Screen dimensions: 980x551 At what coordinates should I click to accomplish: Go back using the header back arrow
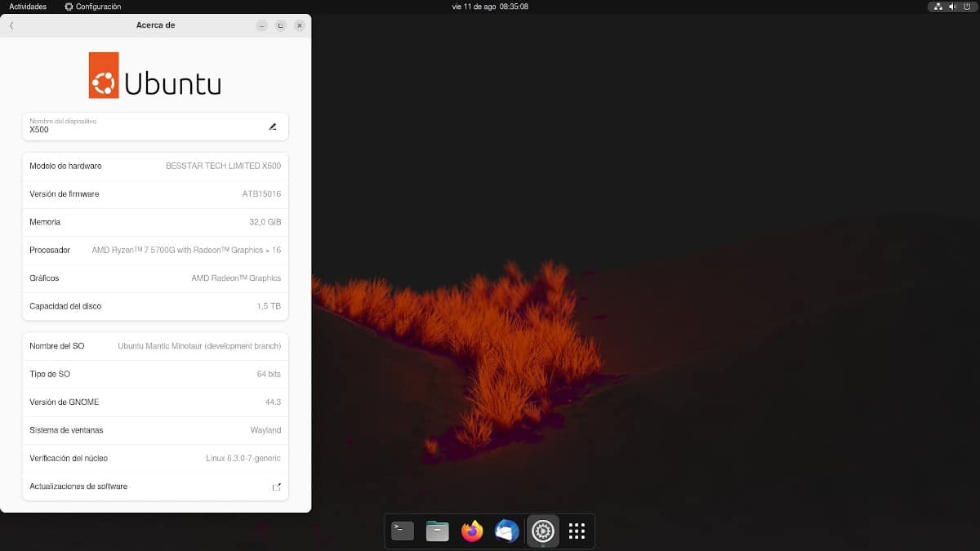[x=11, y=25]
